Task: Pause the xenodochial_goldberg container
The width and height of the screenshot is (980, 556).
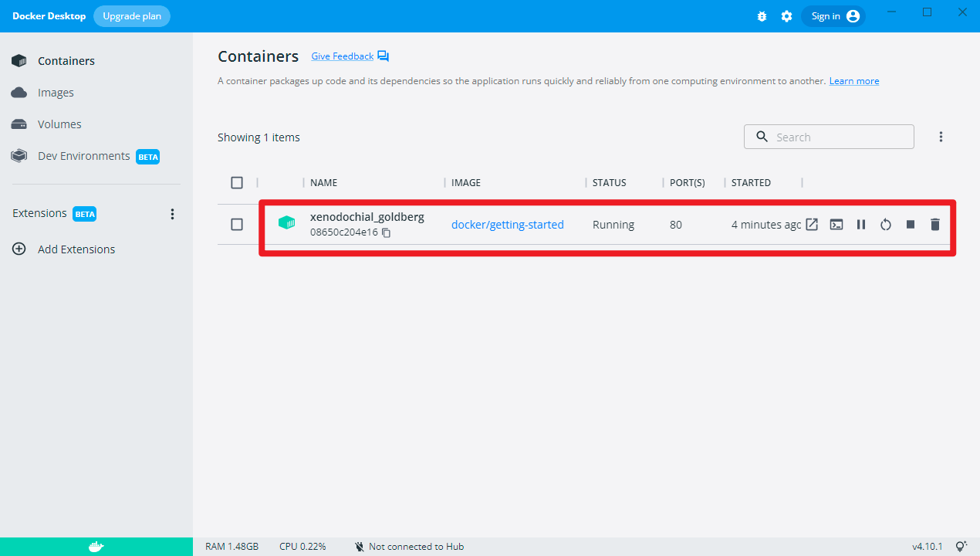Action: point(861,225)
